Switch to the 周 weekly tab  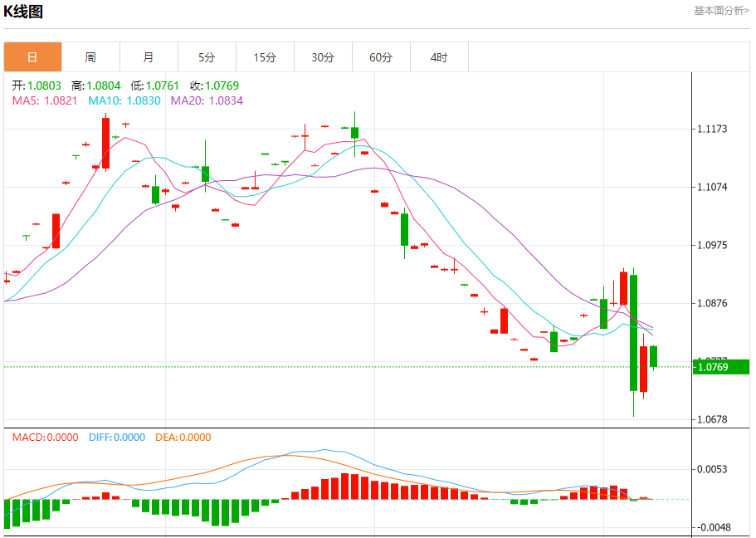pos(90,57)
